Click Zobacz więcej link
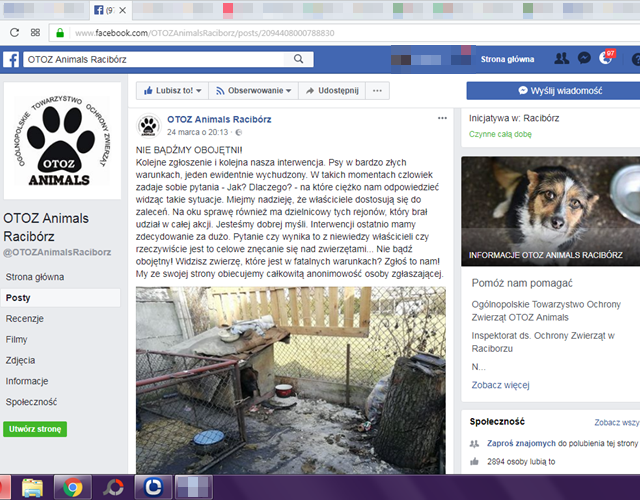 (x=500, y=385)
